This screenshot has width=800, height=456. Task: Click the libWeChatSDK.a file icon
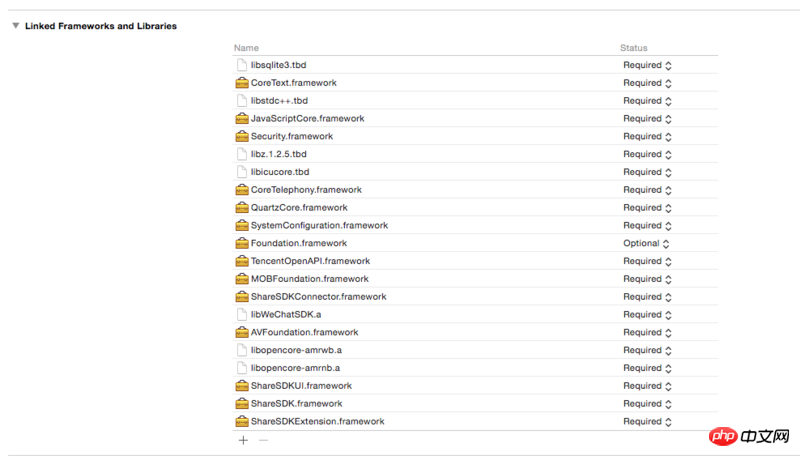242,314
